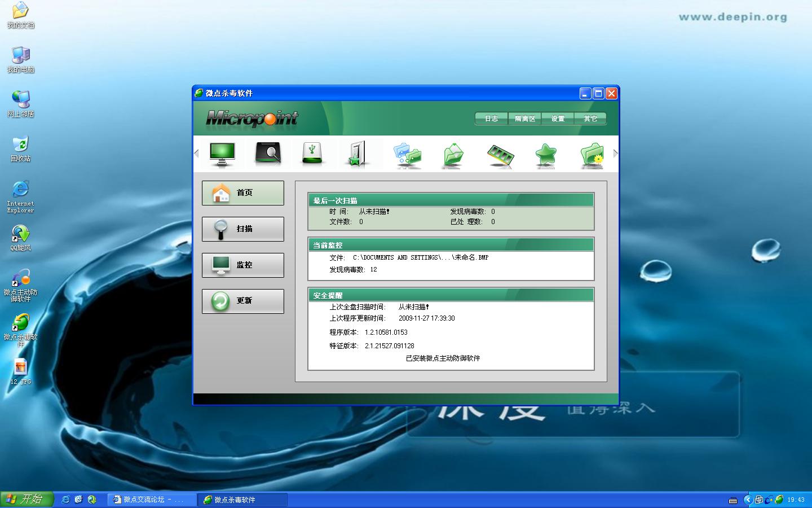Click 微点杀毒软件 taskbar button

click(243, 500)
